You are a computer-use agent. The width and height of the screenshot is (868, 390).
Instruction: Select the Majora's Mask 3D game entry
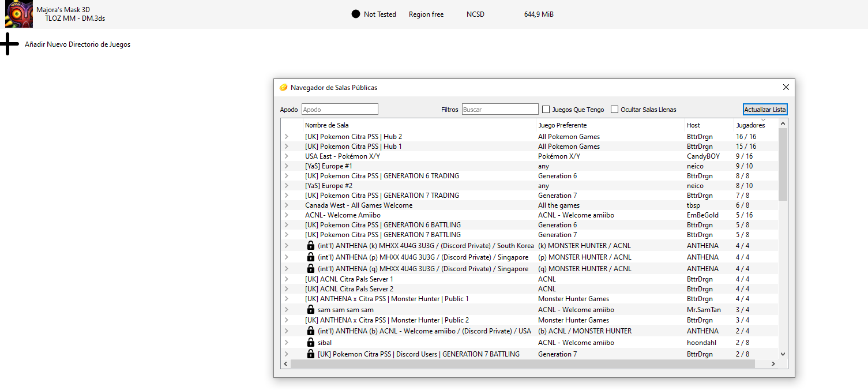pos(434,14)
